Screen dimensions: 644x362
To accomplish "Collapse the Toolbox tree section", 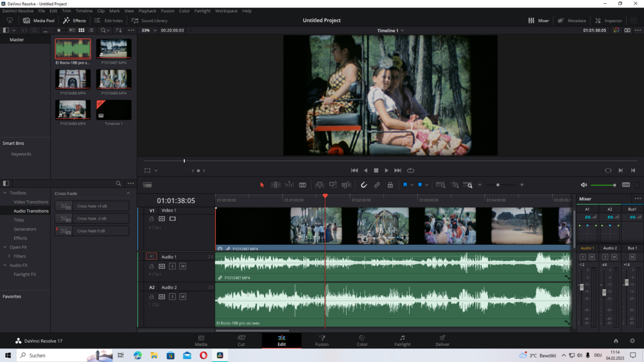I will pos(5,193).
